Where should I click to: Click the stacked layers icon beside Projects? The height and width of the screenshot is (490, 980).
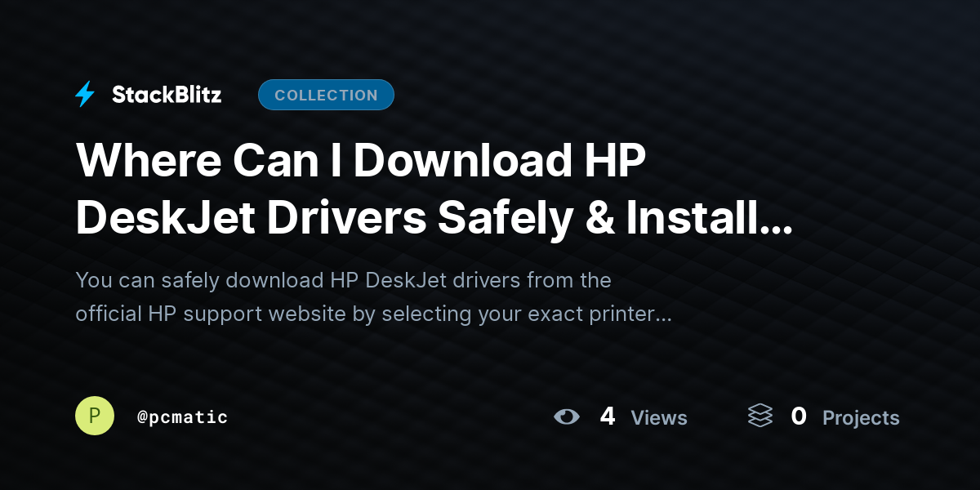pyautogui.click(x=760, y=416)
